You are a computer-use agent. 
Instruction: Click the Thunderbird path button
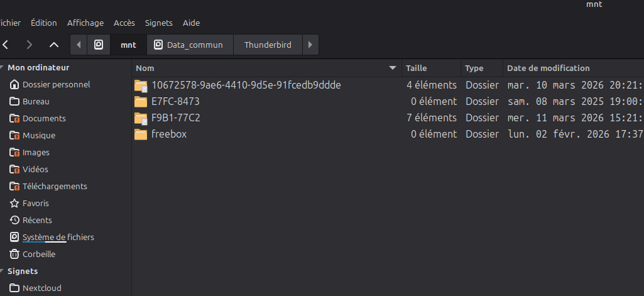click(268, 45)
